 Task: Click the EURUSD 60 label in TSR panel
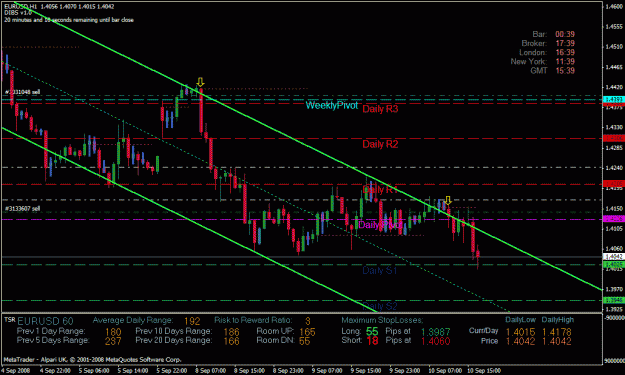point(45,321)
